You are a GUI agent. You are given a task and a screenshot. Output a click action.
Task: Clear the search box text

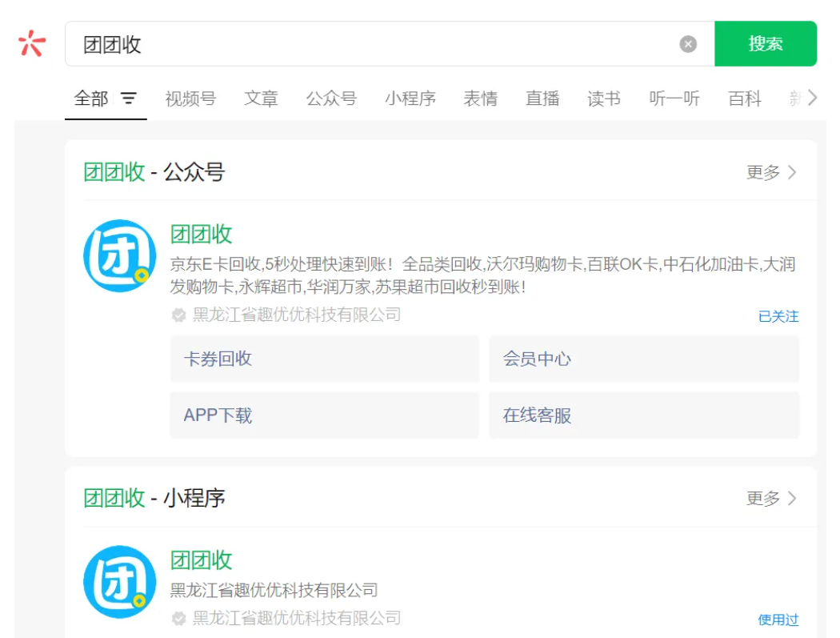[x=688, y=44]
